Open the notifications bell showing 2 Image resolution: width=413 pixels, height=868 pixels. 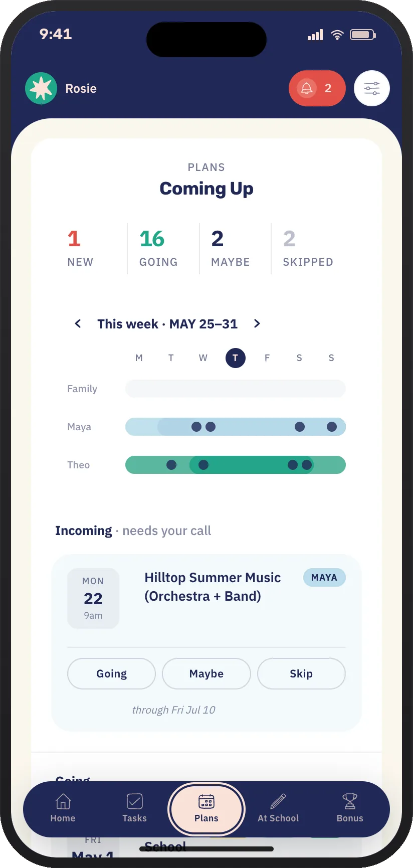point(317,88)
